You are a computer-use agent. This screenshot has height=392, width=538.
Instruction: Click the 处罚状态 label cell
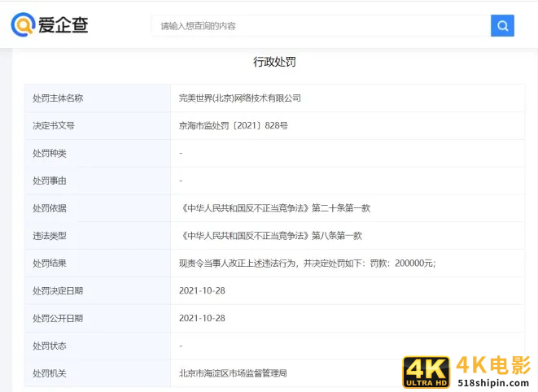point(98,346)
